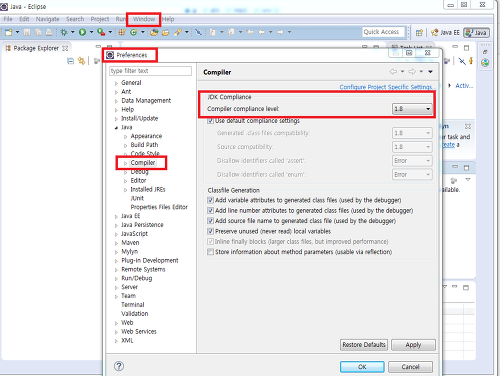Image resolution: width=500 pixels, height=376 pixels.
Task: Toggle Preserve unused local variables checkbox
Action: coord(210,231)
